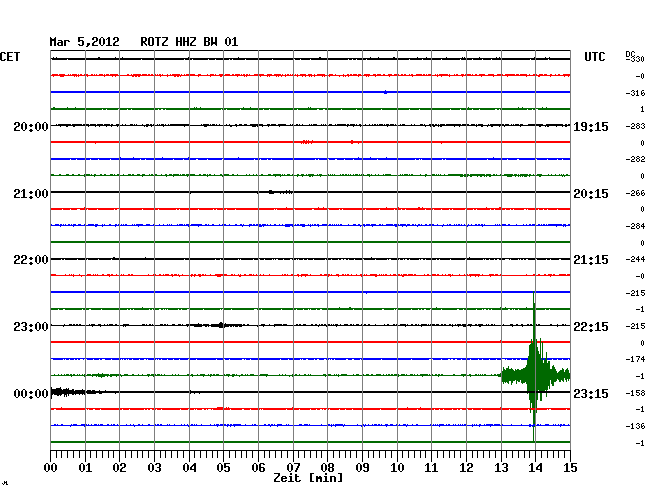Click the large green earthquake waveform peak

[x=535, y=367]
